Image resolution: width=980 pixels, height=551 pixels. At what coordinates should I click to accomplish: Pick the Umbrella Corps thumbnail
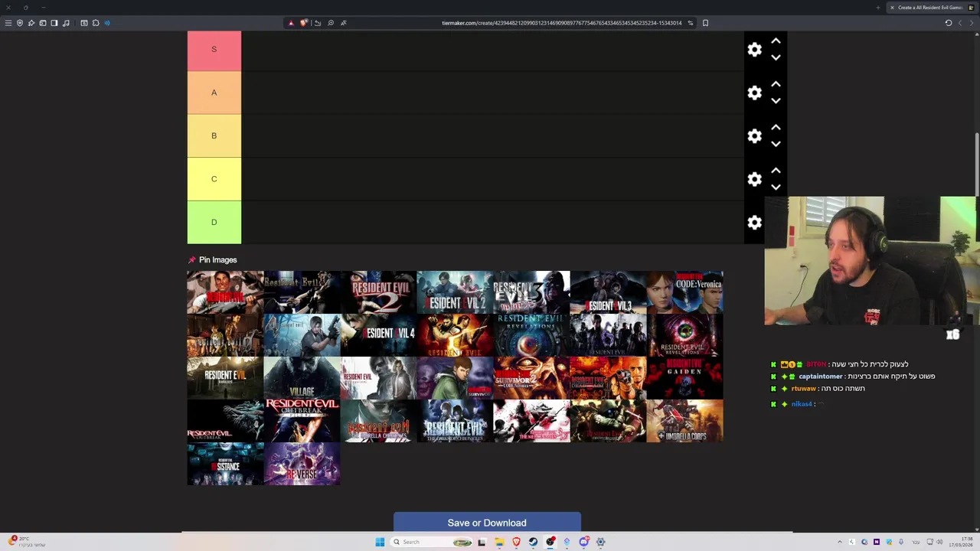(x=684, y=421)
